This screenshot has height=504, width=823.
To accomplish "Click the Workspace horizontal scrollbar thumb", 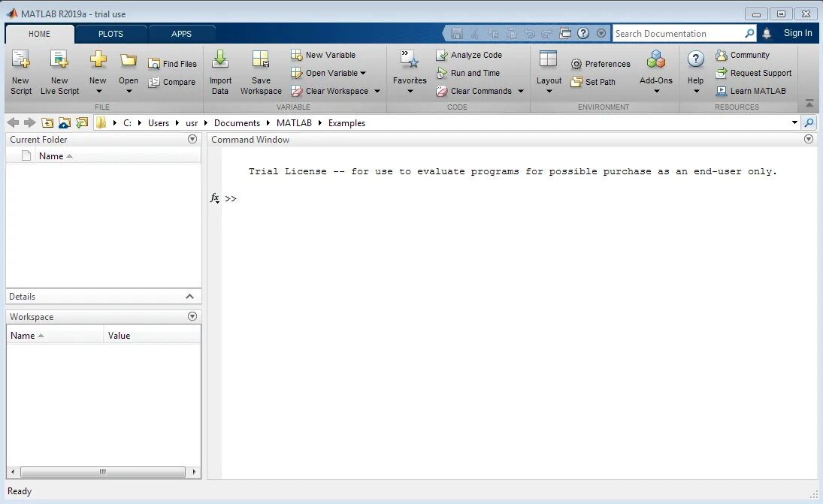I will pyautogui.click(x=103, y=472).
